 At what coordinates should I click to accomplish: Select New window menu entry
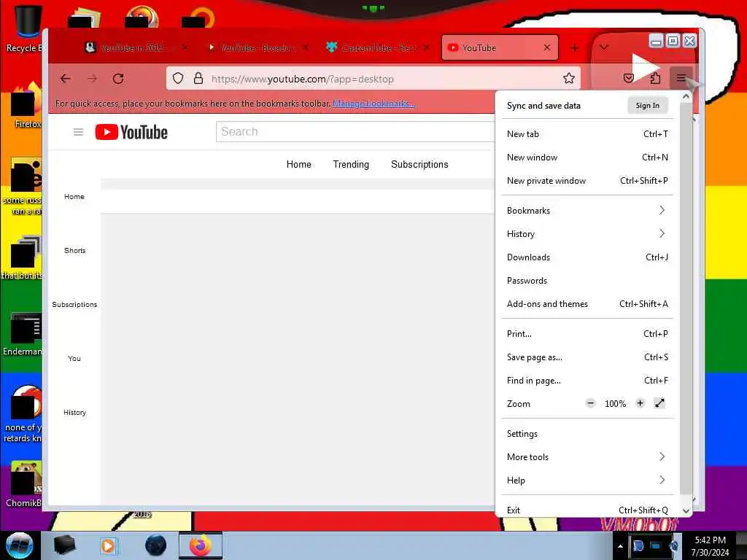pyautogui.click(x=587, y=157)
